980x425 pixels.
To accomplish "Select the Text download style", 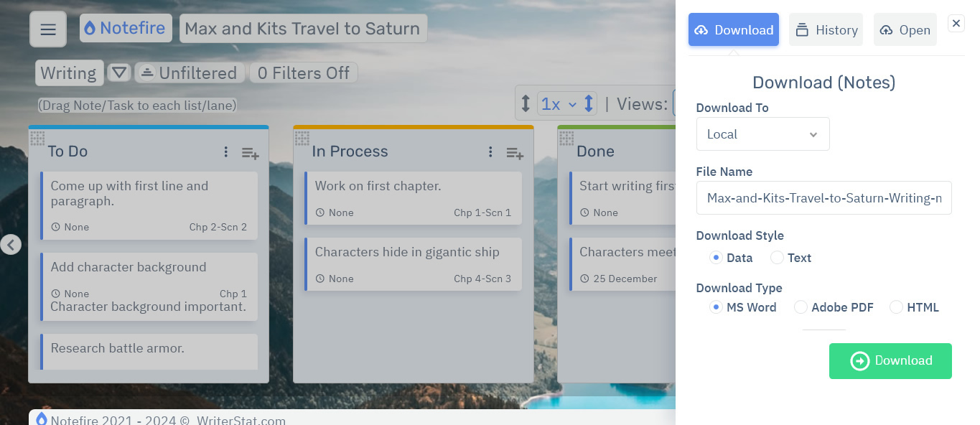I will pos(777,258).
